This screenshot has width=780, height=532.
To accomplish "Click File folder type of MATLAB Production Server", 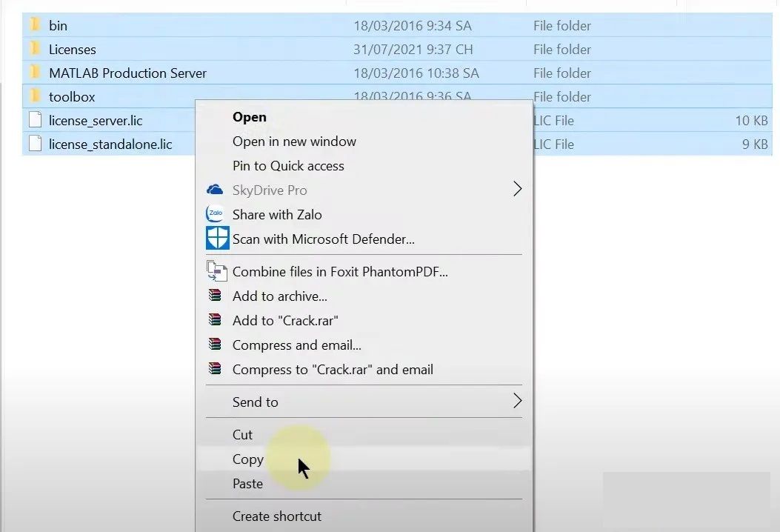I will [x=562, y=73].
